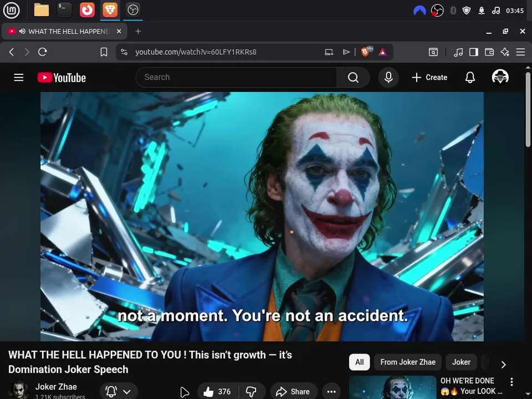Click the install app icon in the address bar
The height and width of the screenshot is (399, 532).
tap(329, 52)
